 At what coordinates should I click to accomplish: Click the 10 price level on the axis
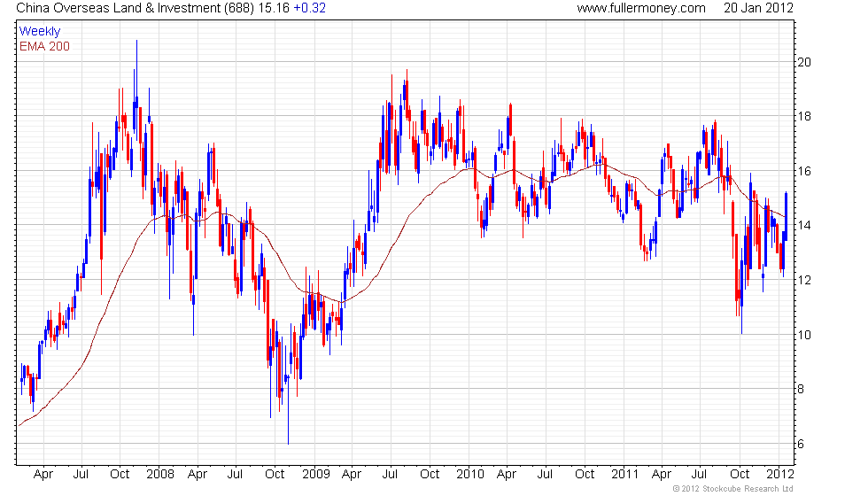point(804,335)
